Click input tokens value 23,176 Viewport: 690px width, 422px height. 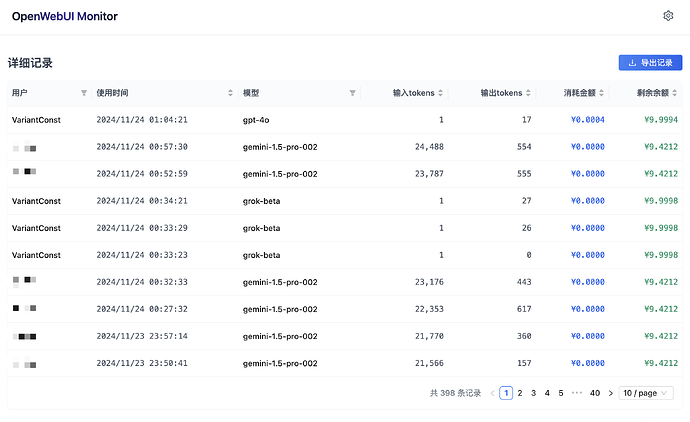(429, 282)
